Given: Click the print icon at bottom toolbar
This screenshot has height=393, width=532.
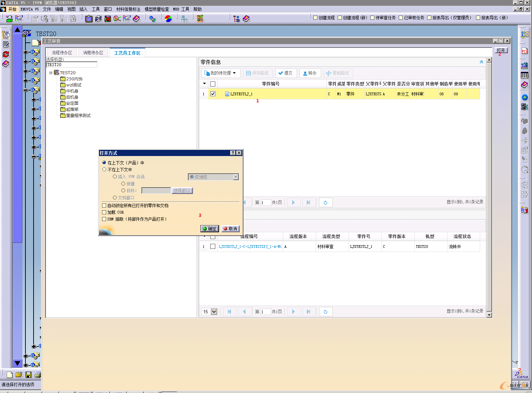Looking at the screenshot, I should [38, 375].
